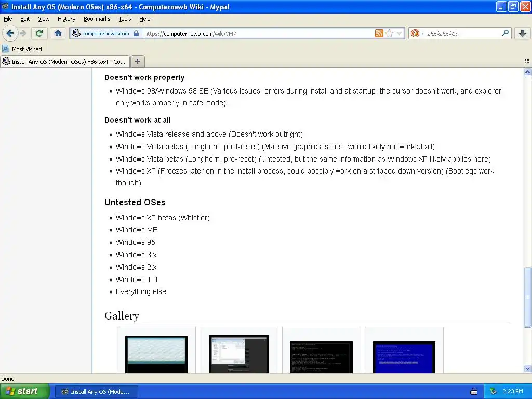Click the 'Windows 3.x' list item

tap(136, 255)
